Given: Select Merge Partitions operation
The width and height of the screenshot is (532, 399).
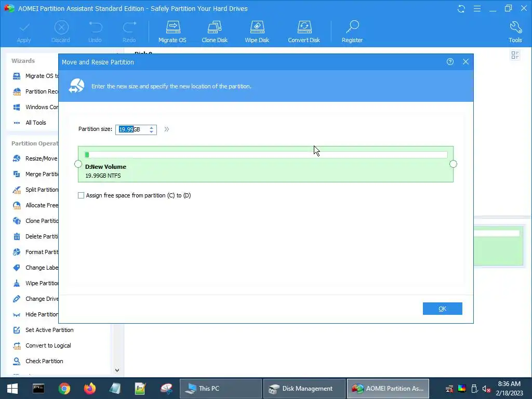Looking at the screenshot, I should tap(35, 174).
